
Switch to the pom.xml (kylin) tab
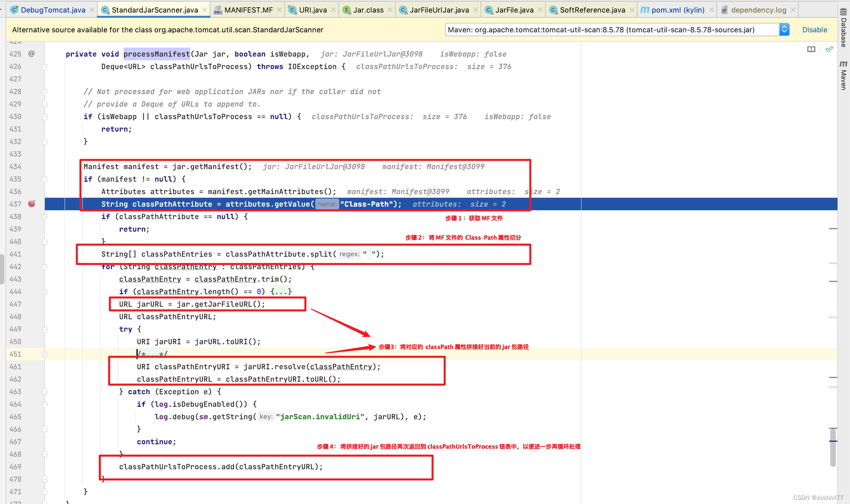677,10
